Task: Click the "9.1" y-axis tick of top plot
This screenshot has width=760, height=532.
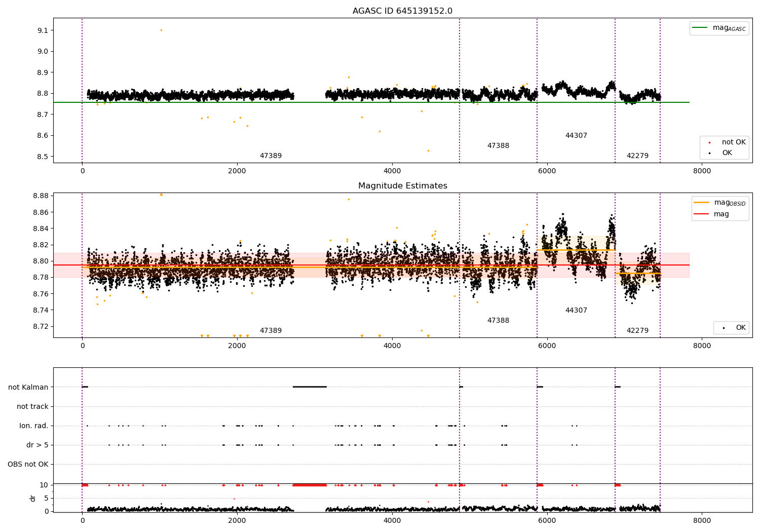Action: click(43, 30)
